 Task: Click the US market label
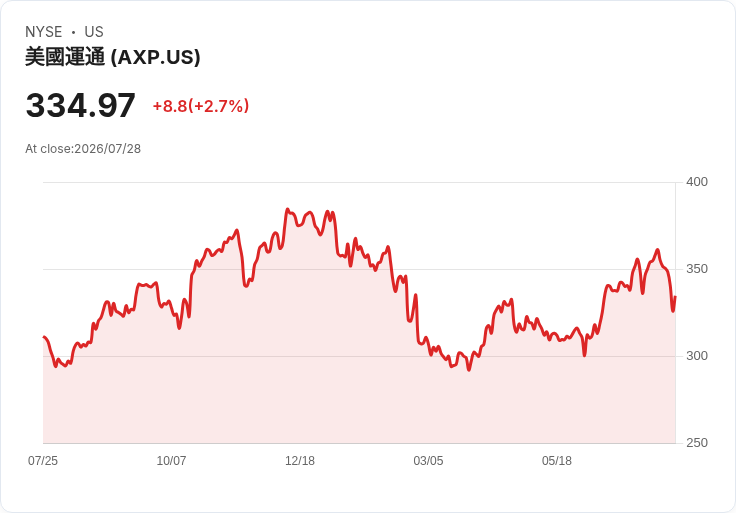tap(94, 32)
